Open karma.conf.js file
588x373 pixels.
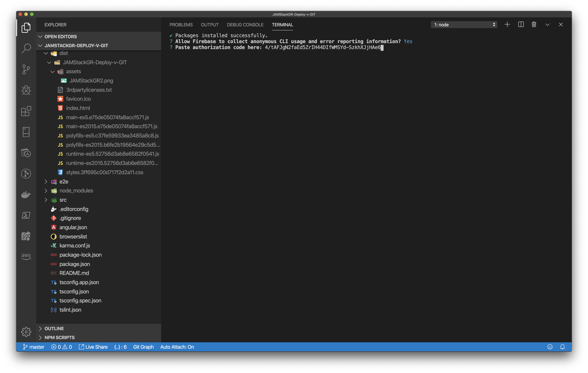99,246
